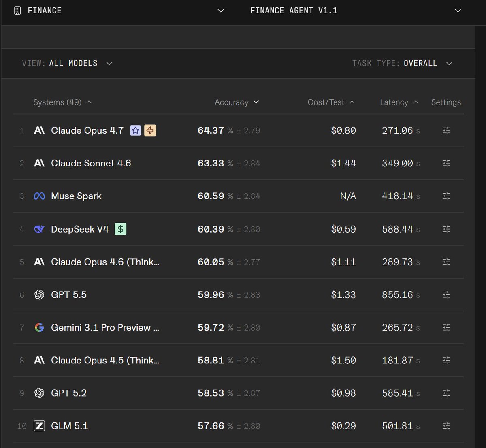Click the Meta logo beside Muse Spark
The image size is (486, 448).
point(39,196)
